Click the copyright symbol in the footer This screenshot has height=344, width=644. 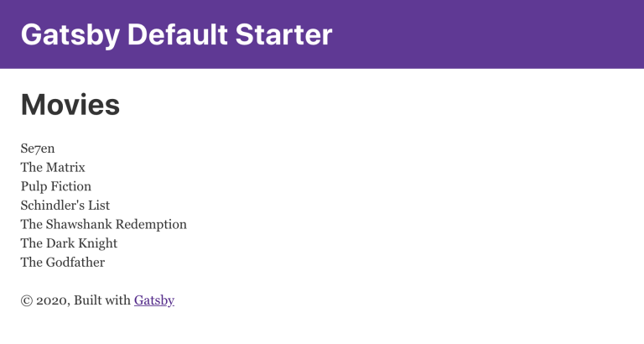click(28, 300)
